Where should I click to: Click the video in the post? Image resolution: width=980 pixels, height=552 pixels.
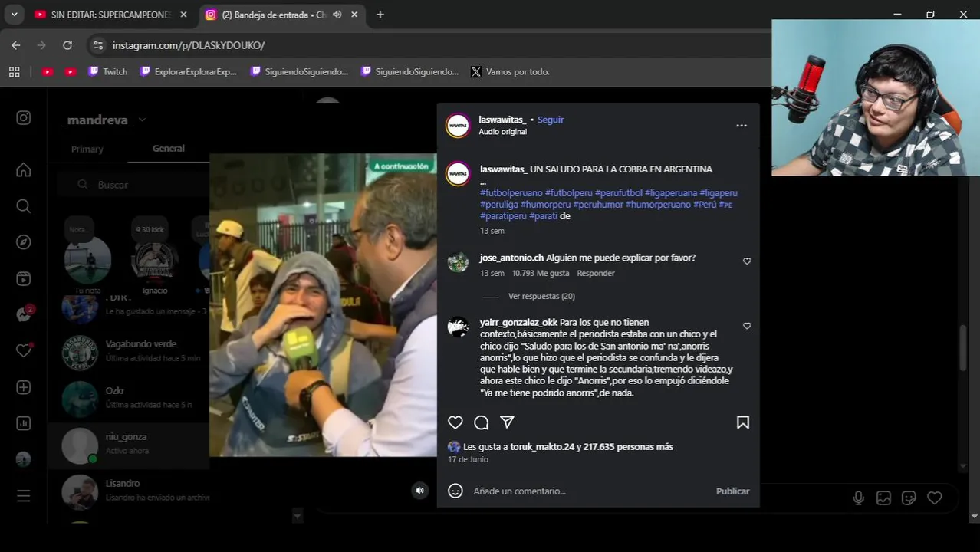pos(323,305)
